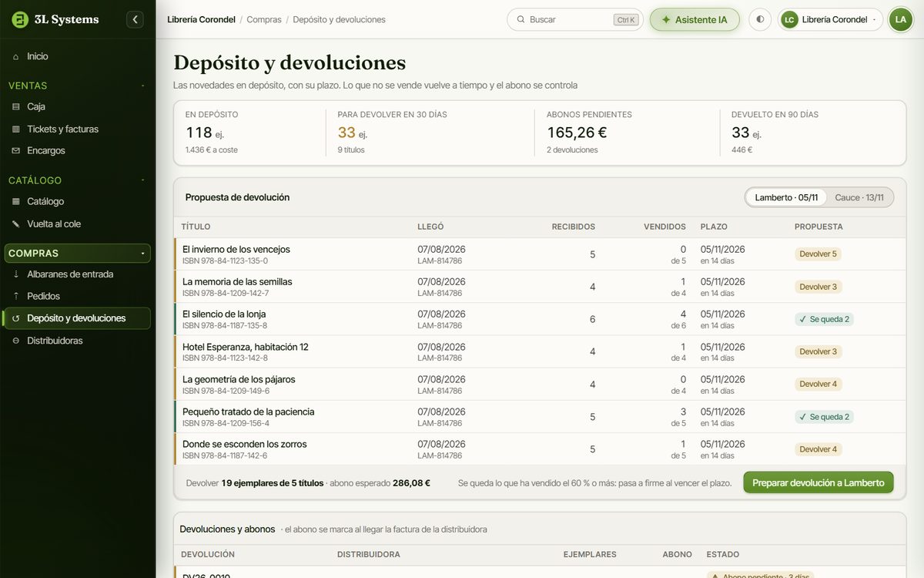Select the title El invierno de los vencejos

click(236, 250)
